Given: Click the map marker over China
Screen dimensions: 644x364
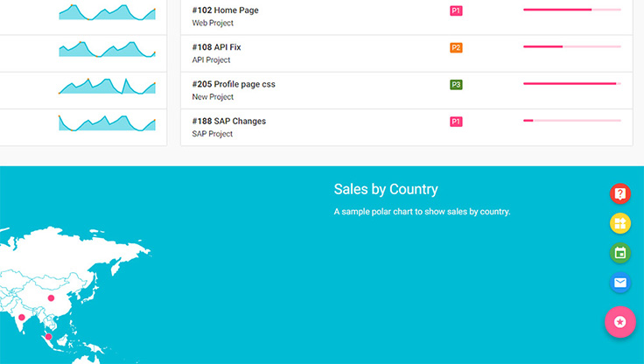Looking at the screenshot, I should point(51,298).
